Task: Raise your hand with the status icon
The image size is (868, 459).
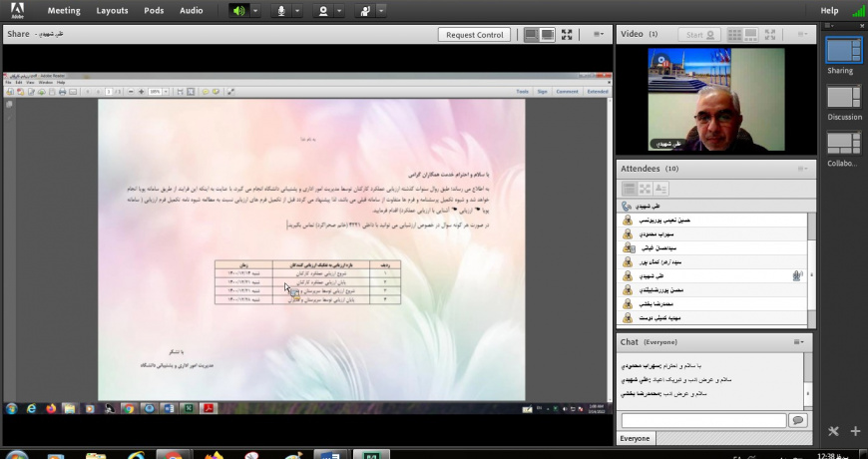Action: click(x=365, y=11)
